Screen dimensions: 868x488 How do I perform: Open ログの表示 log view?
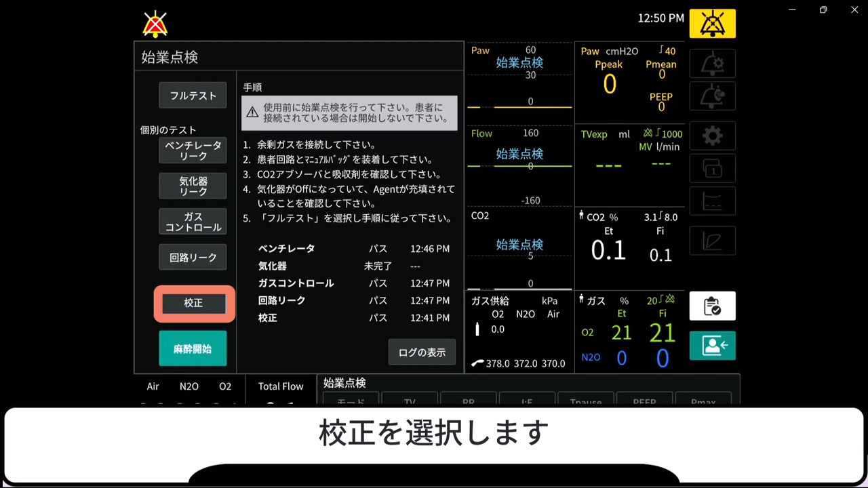pyautogui.click(x=422, y=352)
